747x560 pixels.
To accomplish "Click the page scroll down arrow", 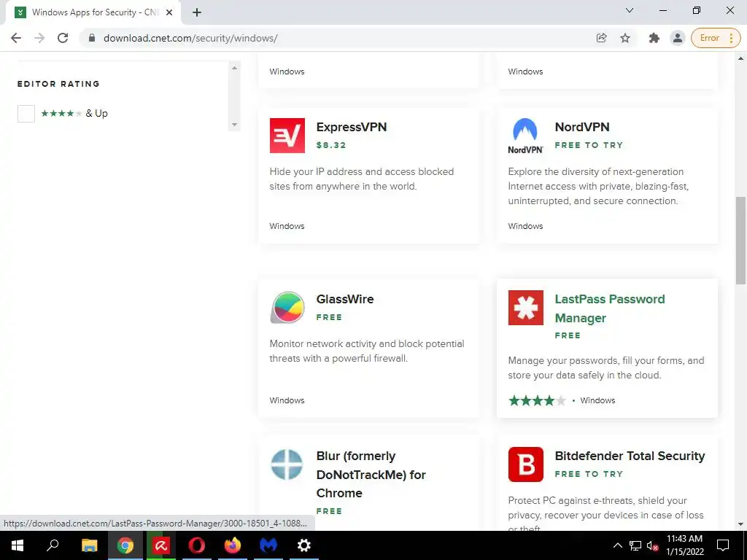I will coord(741,524).
